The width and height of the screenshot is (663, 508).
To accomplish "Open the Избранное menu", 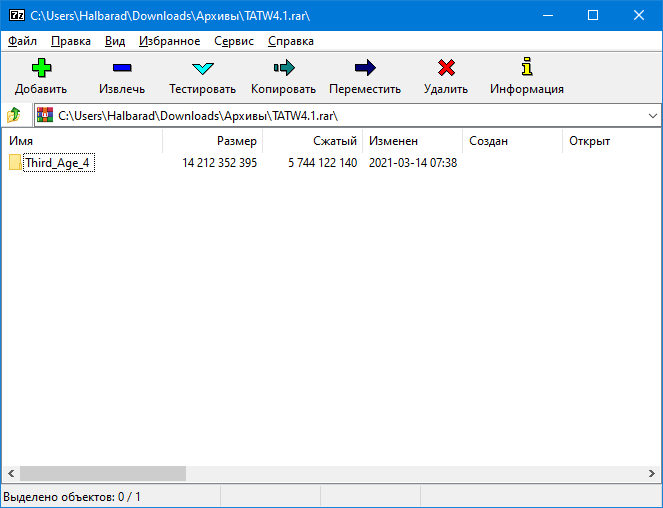I will (168, 41).
